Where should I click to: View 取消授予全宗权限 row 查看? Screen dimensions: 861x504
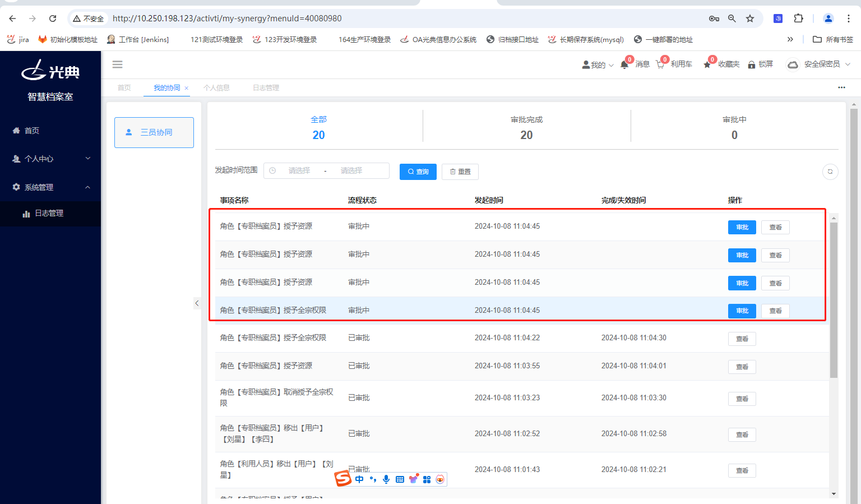pyautogui.click(x=742, y=399)
